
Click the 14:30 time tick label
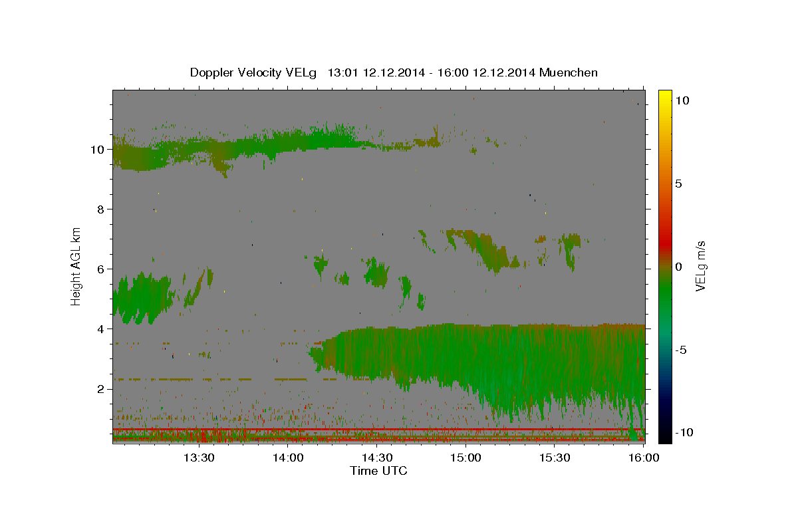(x=377, y=458)
